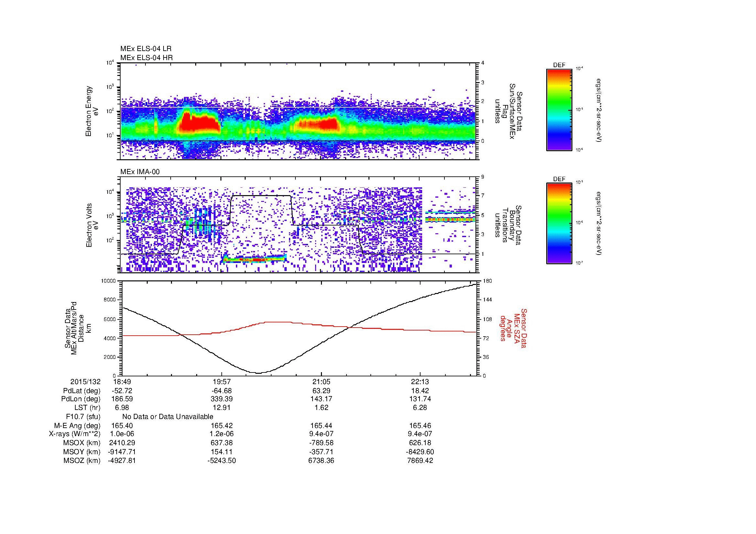This screenshot has width=756, height=534.
Task: Click the MSOY value '-8429.60'
Action: (x=420, y=452)
